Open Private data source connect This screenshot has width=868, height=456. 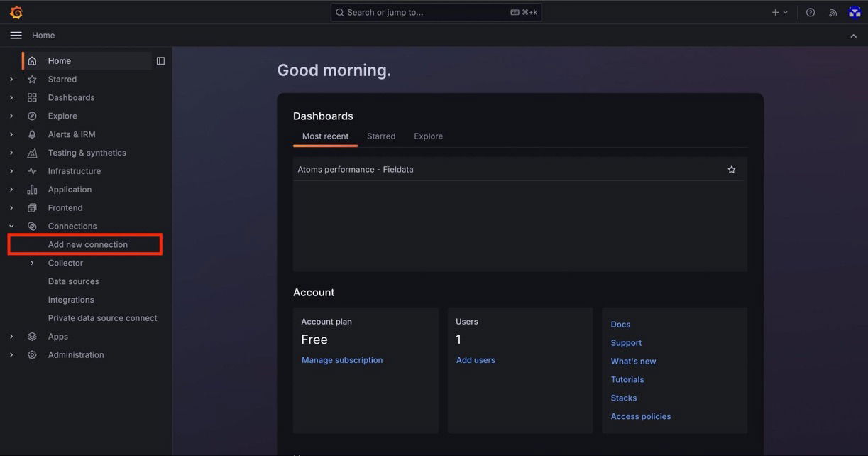coord(102,319)
